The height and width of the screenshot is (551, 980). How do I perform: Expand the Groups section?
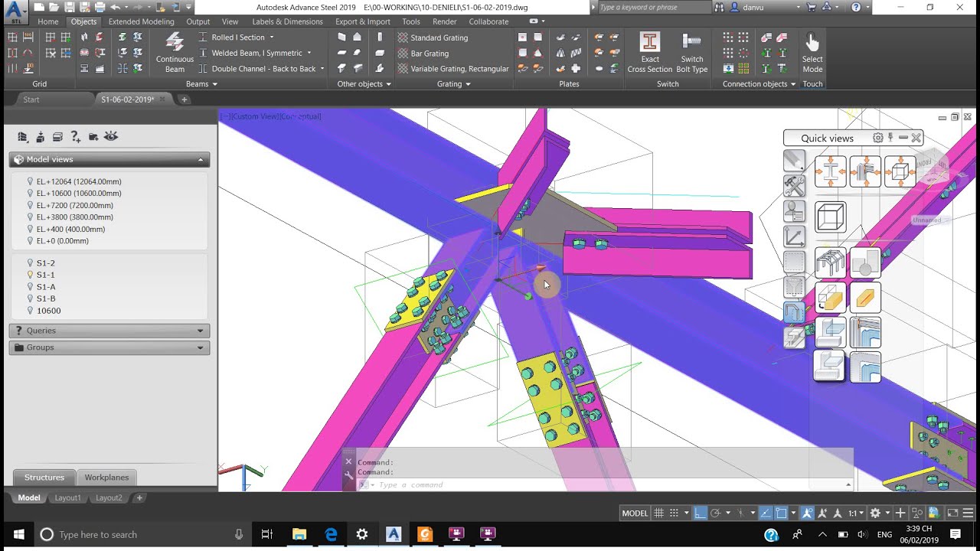[x=109, y=347]
